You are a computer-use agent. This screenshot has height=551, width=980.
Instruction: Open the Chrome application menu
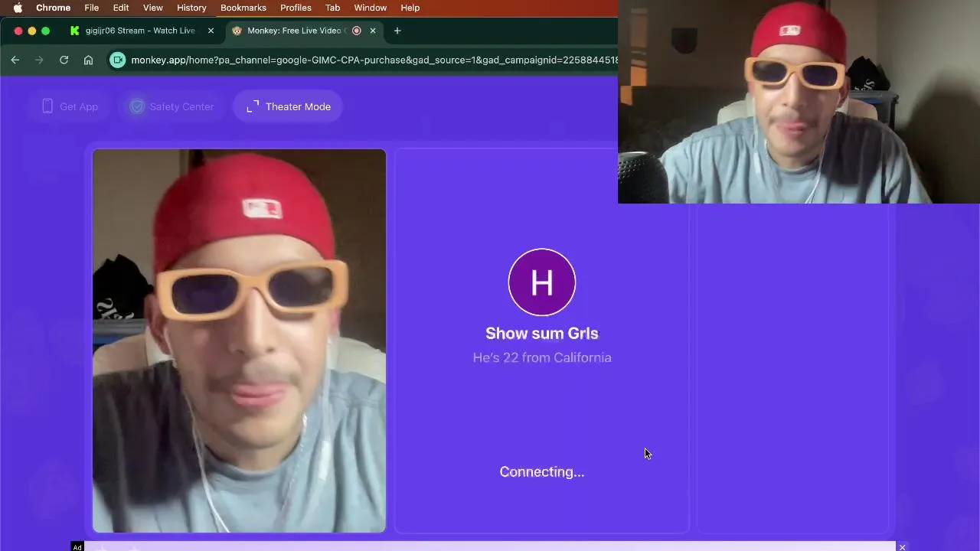click(x=53, y=8)
